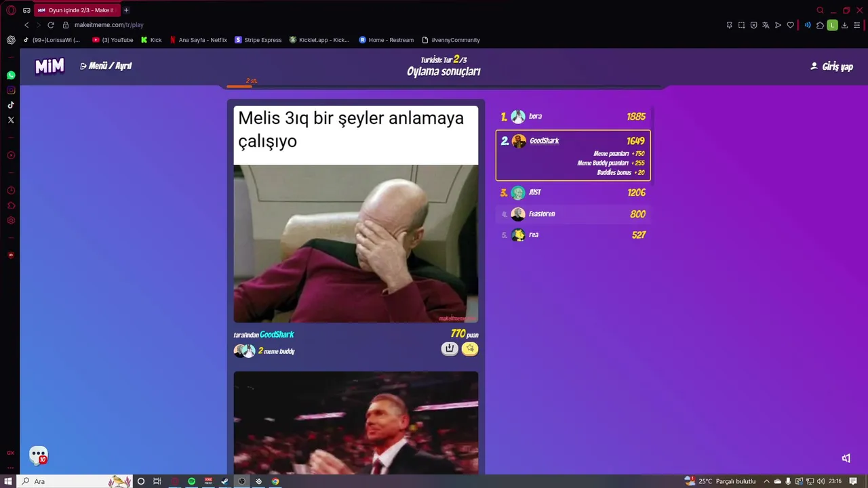Open the weather widget 25°C Parçalı bulutlu
The image size is (868, 488).
click(x=719, y=481)
